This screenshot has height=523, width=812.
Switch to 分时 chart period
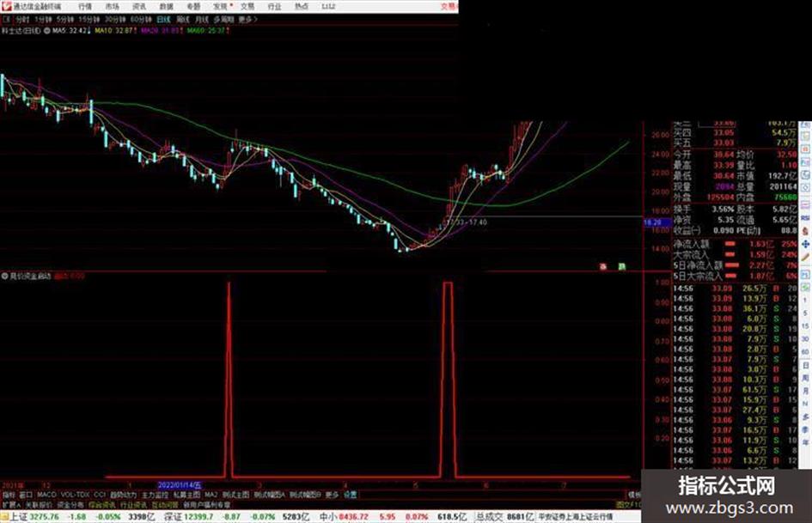(22, 19)
